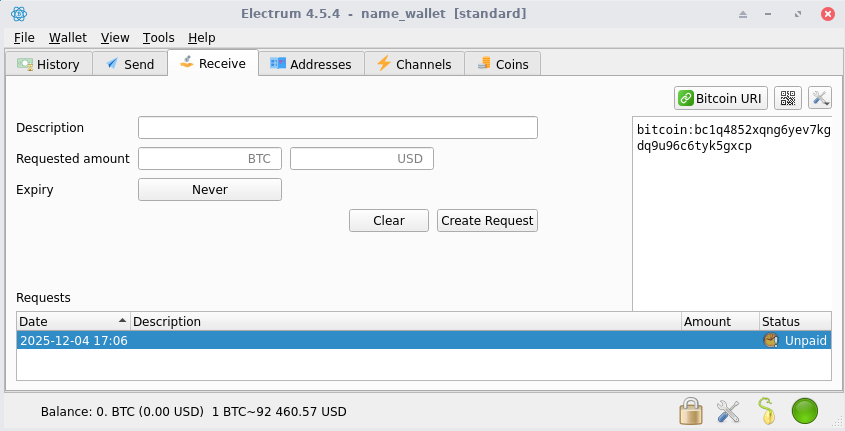Focus the BTC requested amount field
This screenshot has height=431, width=845.
[209, 158]
